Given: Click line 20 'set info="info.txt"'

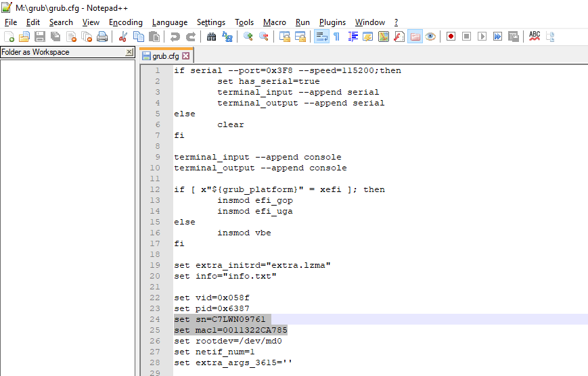Looking at the screenshot, I should pyautogui.click(x=225, y=277).
